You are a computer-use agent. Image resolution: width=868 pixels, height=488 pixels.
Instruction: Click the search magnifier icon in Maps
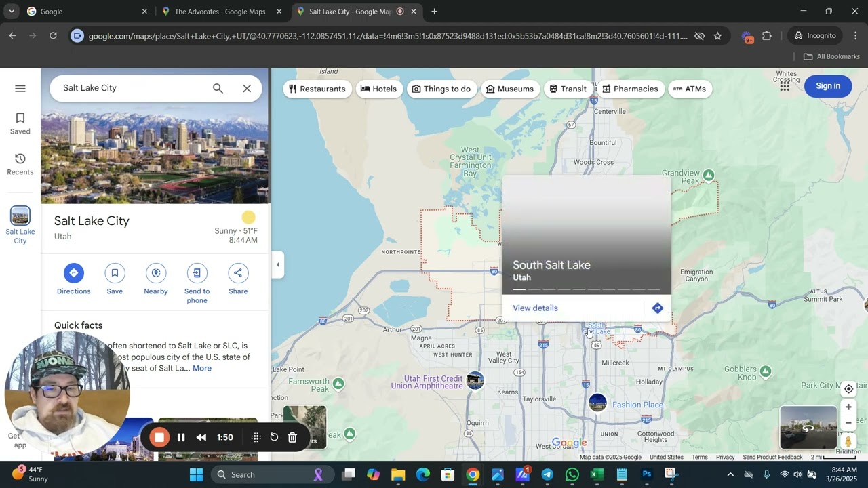pyautogui.click(x=218, y=88)
